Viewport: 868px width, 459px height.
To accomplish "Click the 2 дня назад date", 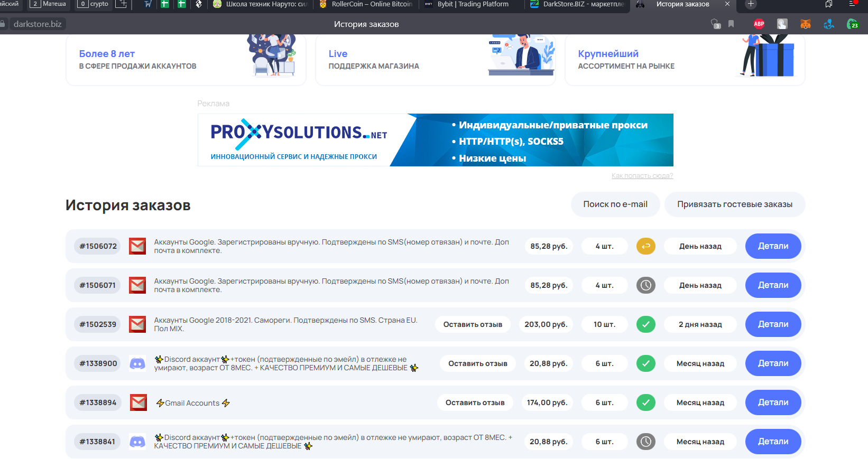I will click(x=700, y=324).
